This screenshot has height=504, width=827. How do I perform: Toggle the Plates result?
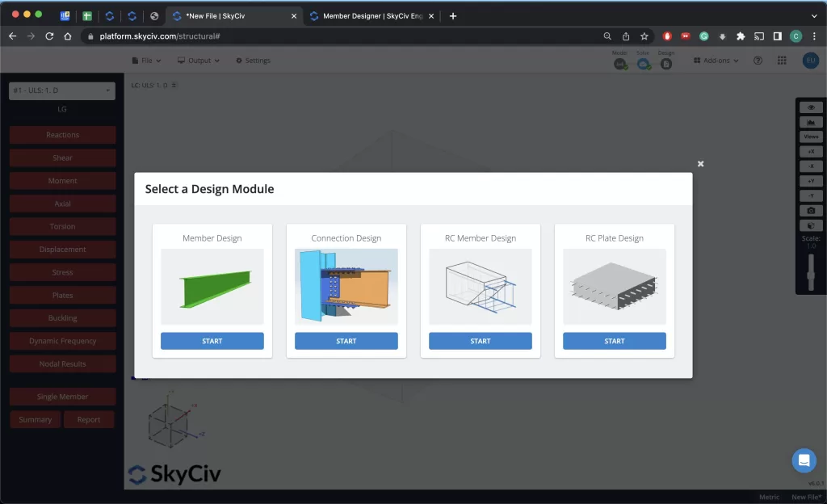(62, 296)
